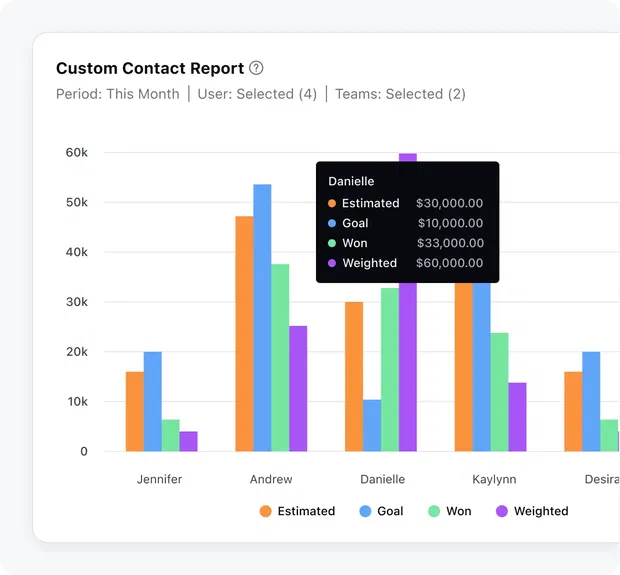Select Danielle's purple Weighted bar
620x575 pixels.
pyautogui.click(x=408, y=367)
